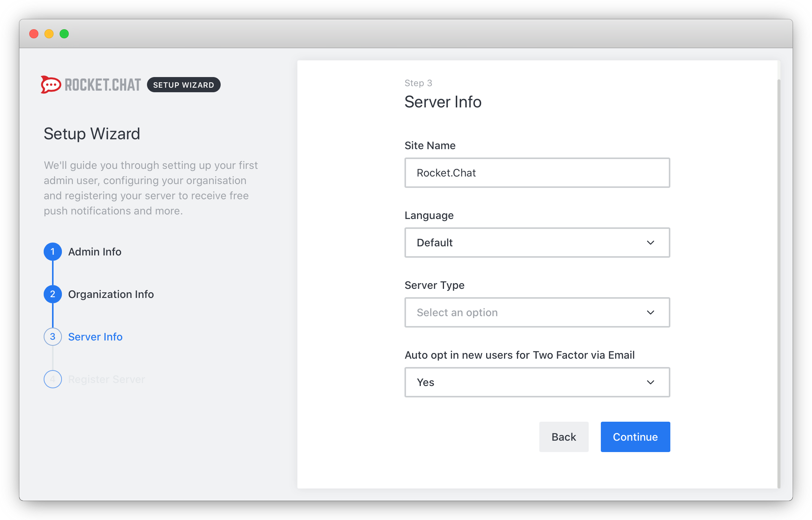Go to Organization Info step label
This screenshot has width=812, height=520.
[111, 294]
